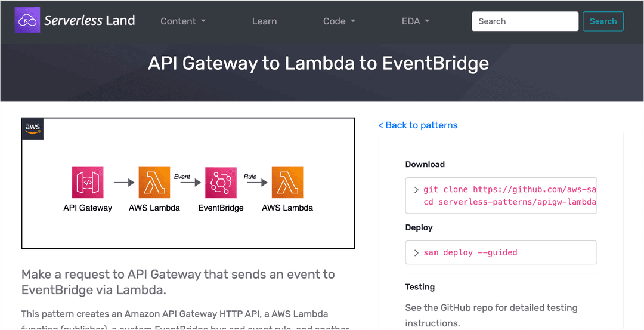Click the EventBridge caption in diagram
The height and width of the screenshot is (330, 644).
click(x=221, y=208)
